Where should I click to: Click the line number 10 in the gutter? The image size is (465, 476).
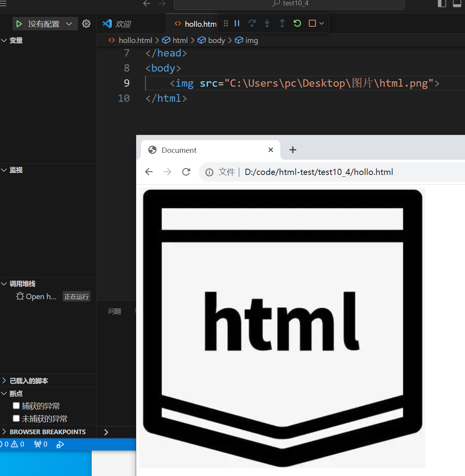[124, 98]
